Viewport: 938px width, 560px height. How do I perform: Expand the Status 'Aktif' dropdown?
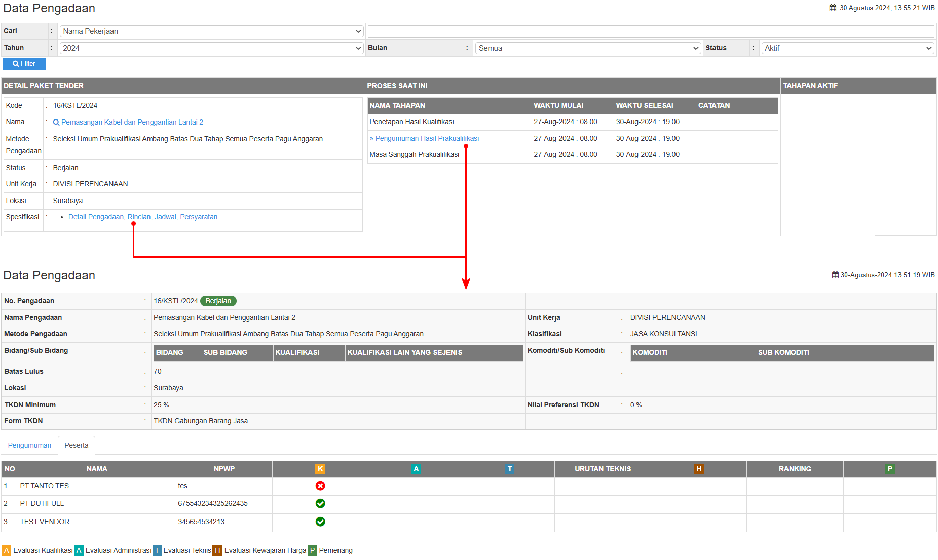pos(848,48)
